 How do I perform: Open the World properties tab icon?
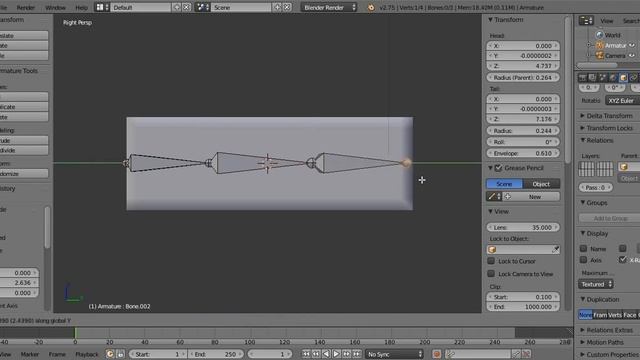click(x=613, y=78)
